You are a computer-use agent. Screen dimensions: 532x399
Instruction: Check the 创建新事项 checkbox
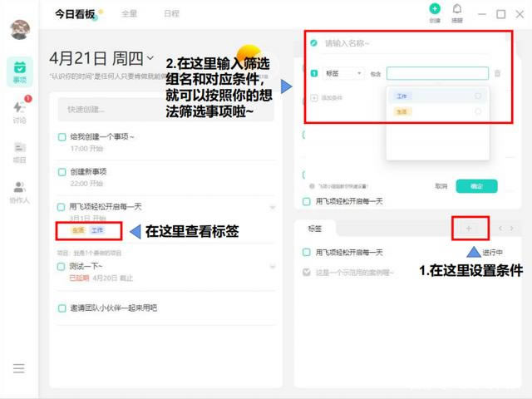62,172
